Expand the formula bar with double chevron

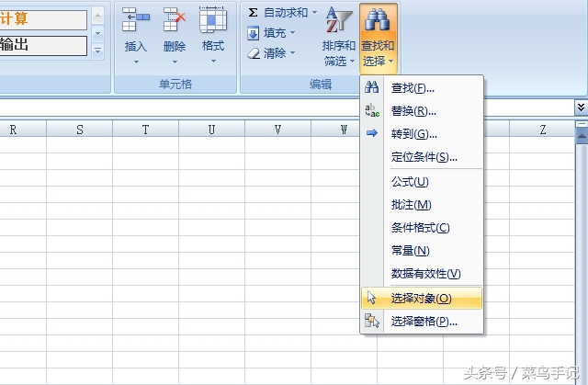(581, 108)
